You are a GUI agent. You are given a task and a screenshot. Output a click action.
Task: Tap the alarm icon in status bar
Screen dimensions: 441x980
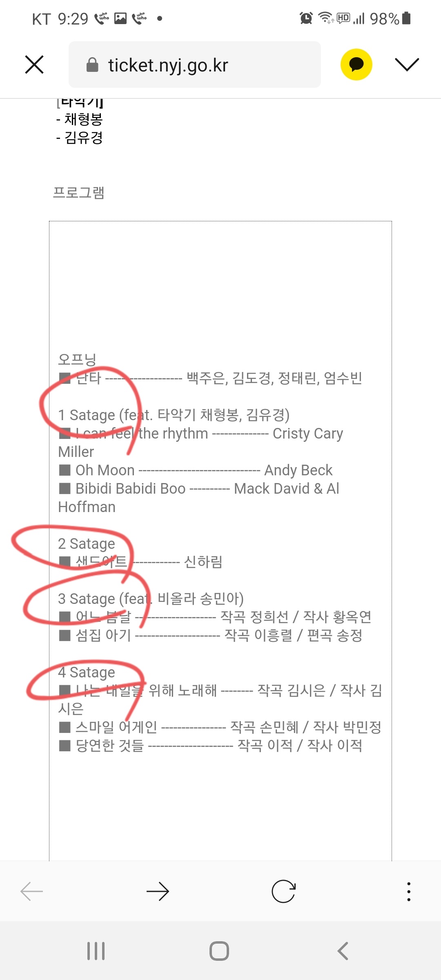[x=306, y=18]
